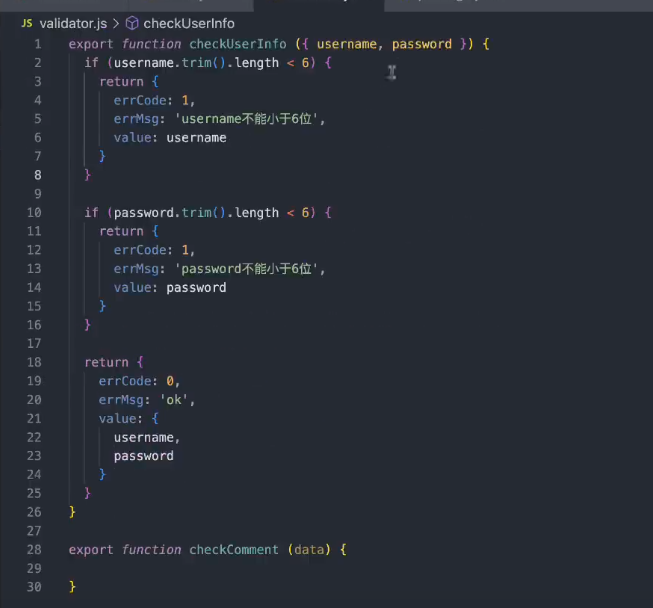This screenshot has height=608, width=653.
Task: Click line number 28 in gutter
Action: (x=34, y=550)
